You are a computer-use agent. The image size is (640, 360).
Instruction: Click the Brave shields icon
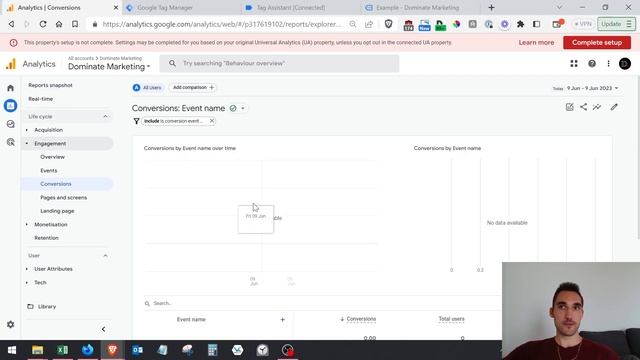pyautogui.click(x=389, y=24)
